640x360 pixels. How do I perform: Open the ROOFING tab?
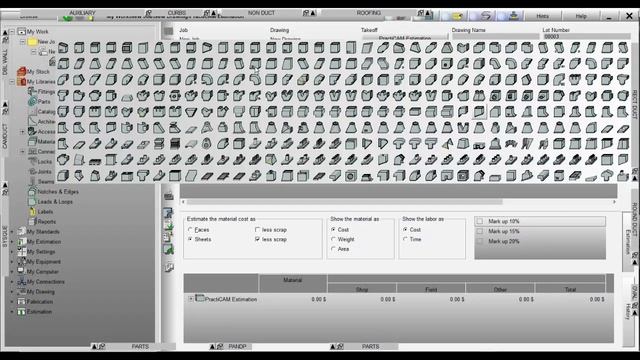(369, 13)
